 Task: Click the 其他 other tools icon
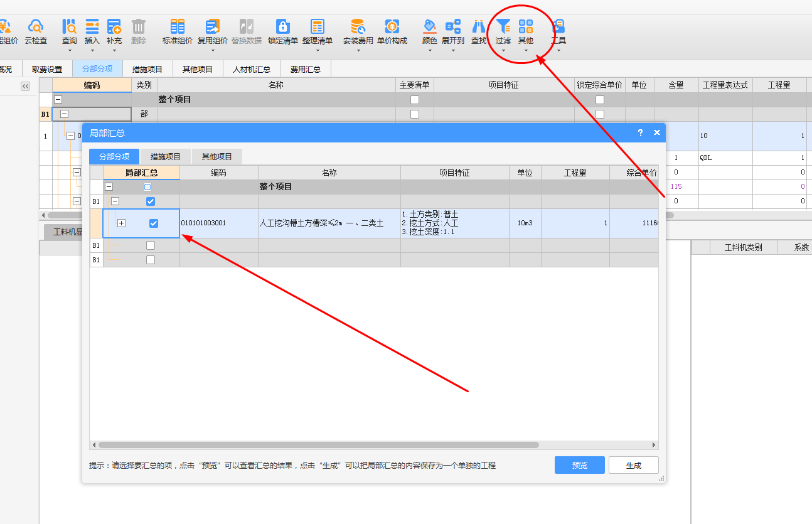[x=526, y=27]
